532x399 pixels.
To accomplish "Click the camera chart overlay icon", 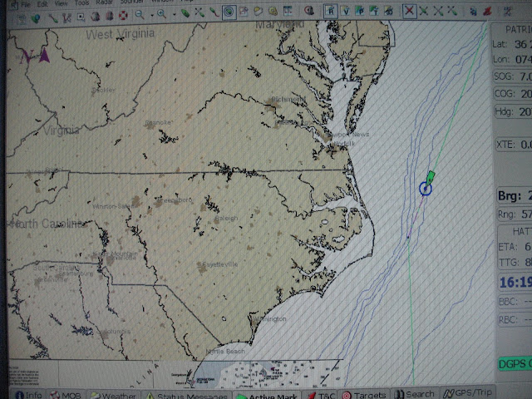I will point(388,11).
